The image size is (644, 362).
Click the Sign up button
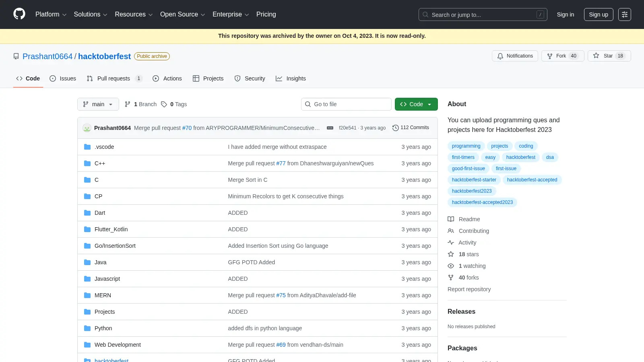(x=599, y=14)
